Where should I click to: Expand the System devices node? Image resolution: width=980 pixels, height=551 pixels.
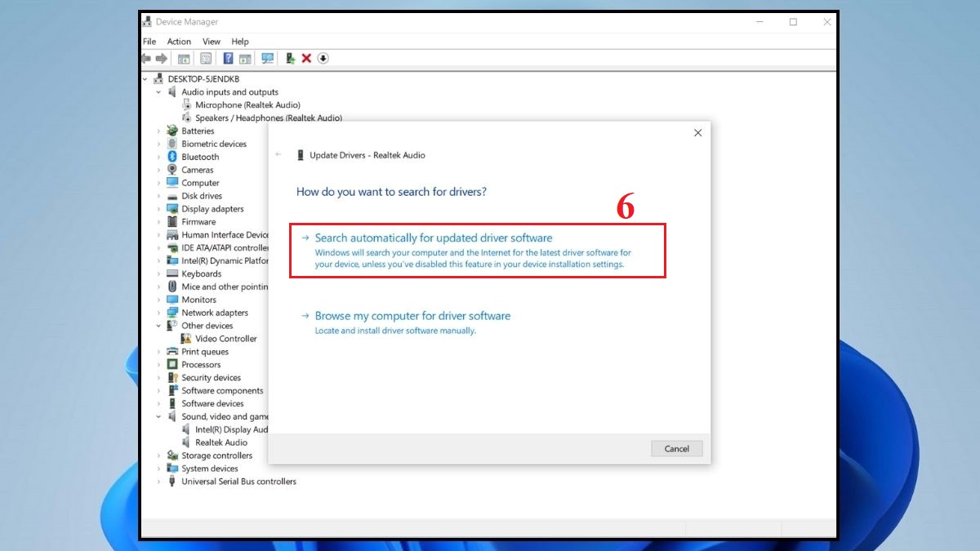point(159,469)
